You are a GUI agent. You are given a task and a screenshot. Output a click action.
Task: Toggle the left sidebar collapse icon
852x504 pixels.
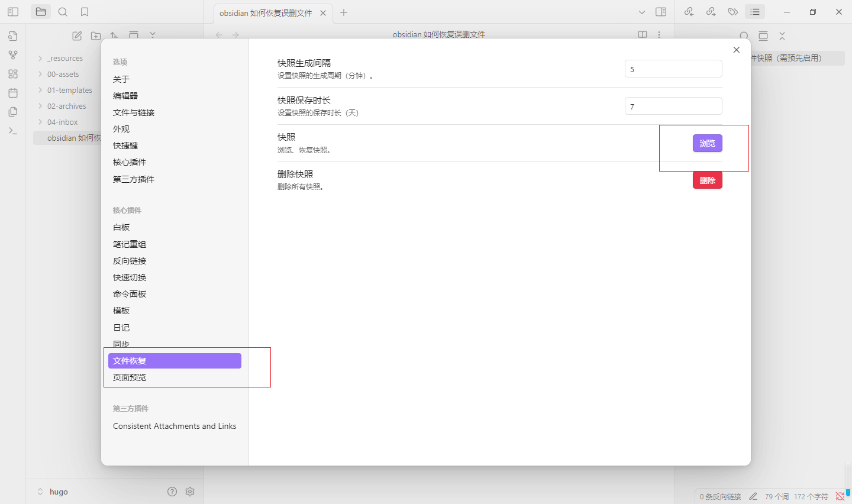(13, 12)
